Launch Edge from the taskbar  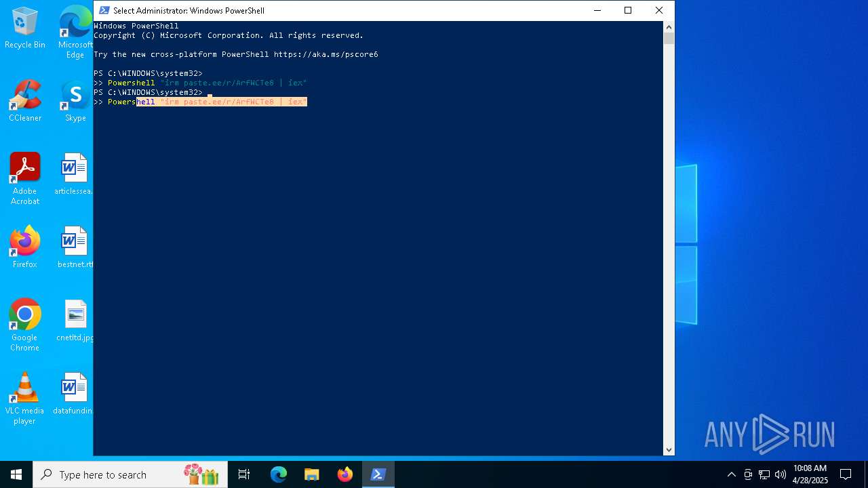tap(279, 474)
